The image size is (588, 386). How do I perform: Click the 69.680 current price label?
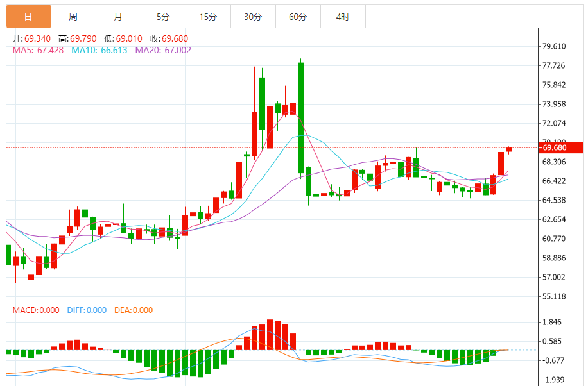pyautogui.click(x=560, y=147)
